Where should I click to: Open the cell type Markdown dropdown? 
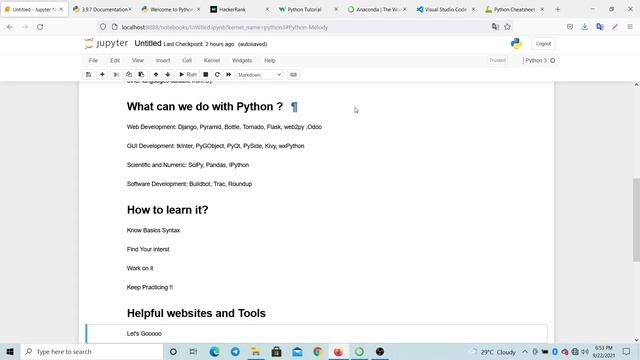(260, 75)
